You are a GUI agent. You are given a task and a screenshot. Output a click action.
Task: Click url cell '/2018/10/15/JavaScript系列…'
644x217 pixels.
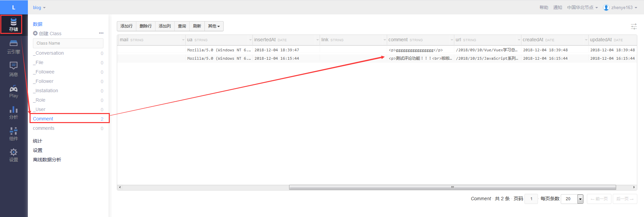(488, 58)
